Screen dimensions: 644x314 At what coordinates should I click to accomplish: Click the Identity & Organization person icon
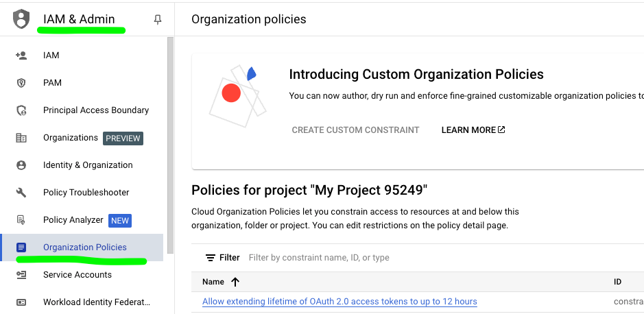[x=21, y=165]
